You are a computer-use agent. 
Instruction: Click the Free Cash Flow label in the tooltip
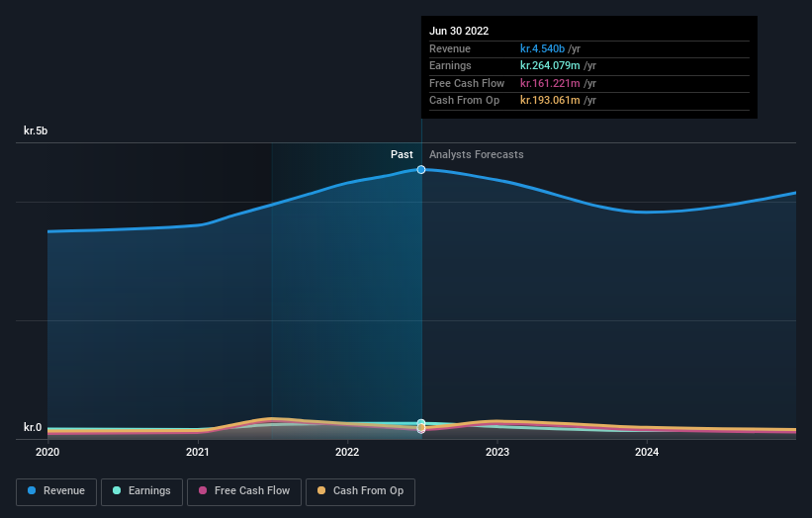pos(467,83)
